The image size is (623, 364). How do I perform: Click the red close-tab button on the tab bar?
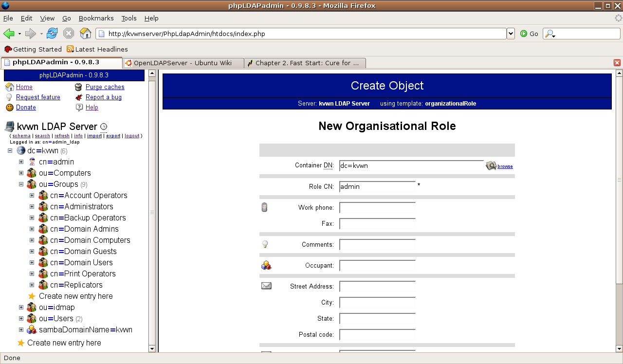point(617,63)
